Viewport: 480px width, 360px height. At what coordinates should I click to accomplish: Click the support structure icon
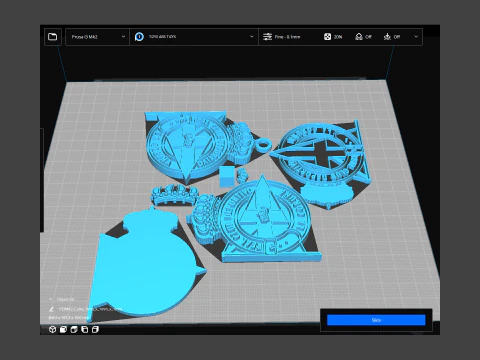coord(359,37)
